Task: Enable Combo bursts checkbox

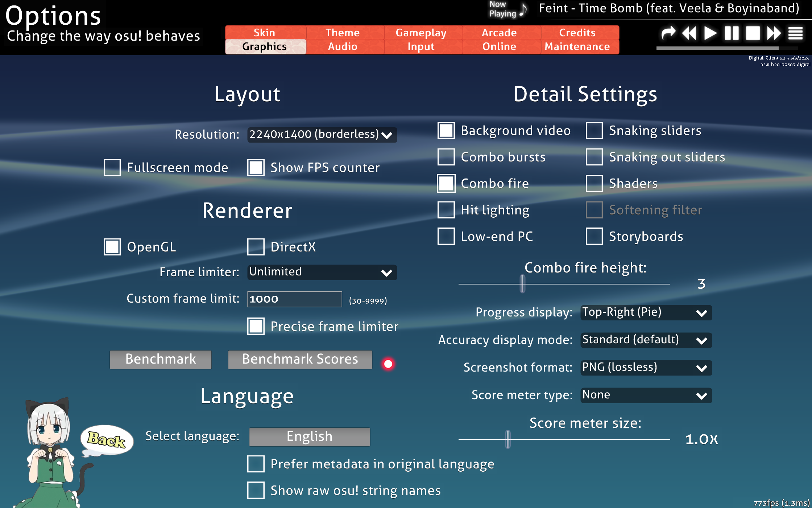Action: 446,157
